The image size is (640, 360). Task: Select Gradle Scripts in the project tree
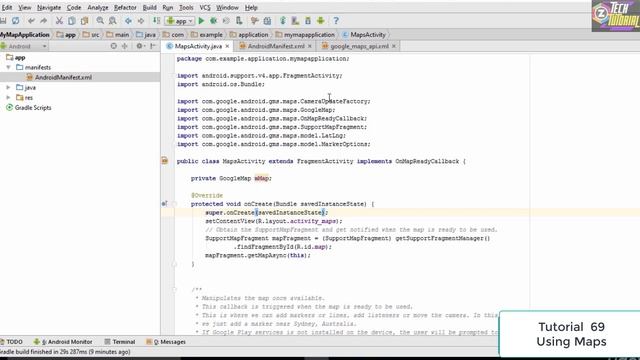coord(29,108)
